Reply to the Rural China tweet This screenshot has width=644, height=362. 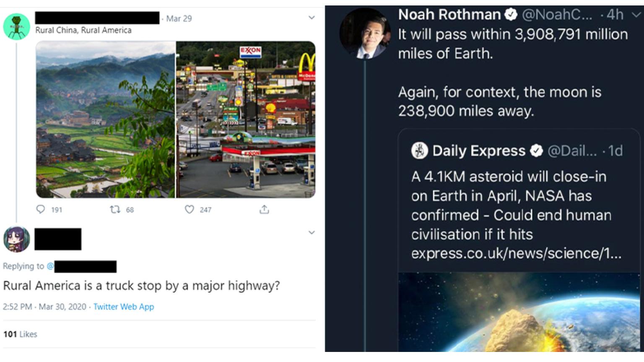coord(41,210)
